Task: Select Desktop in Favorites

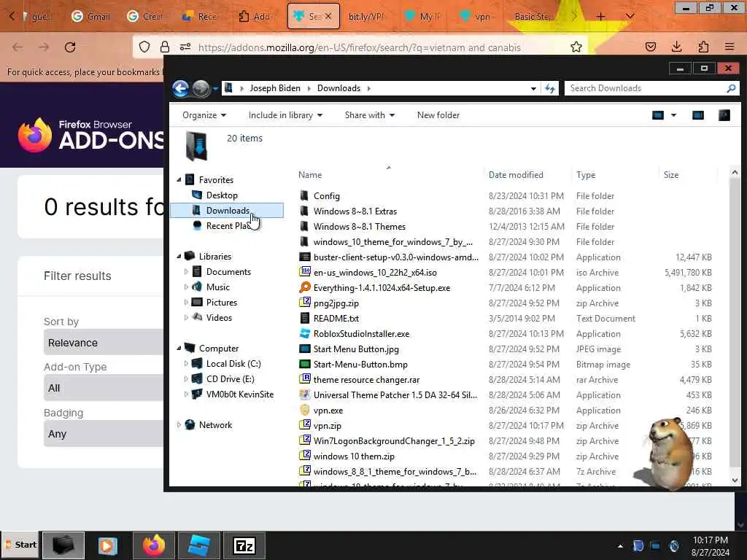Action: click(222, 195)
